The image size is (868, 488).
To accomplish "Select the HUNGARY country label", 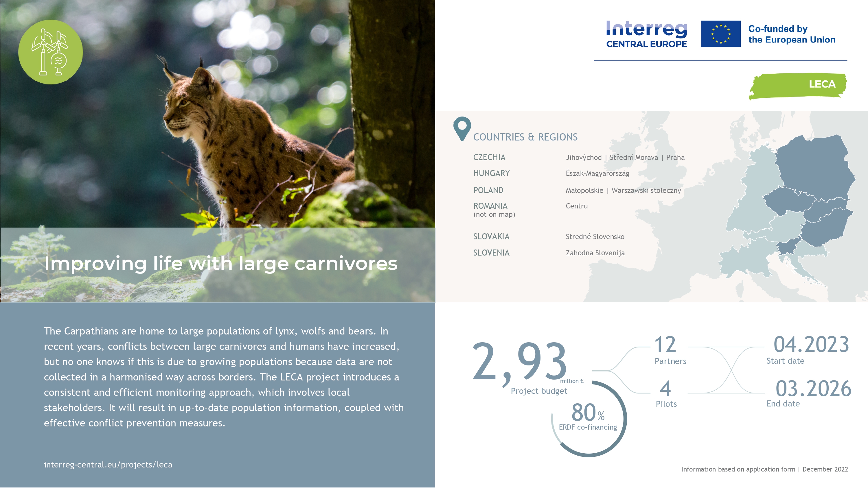I will click(x=491, y=173).
